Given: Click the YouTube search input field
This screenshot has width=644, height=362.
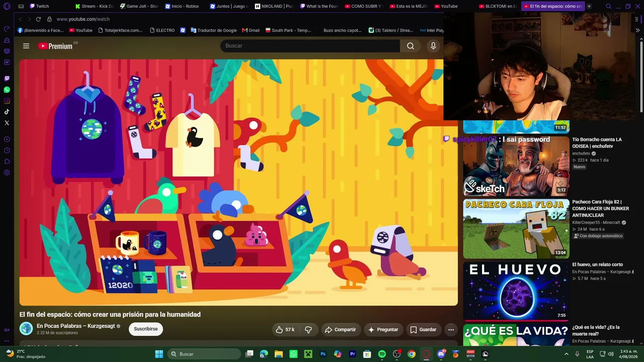Looking at the screenshot, I should pos(310,46).
